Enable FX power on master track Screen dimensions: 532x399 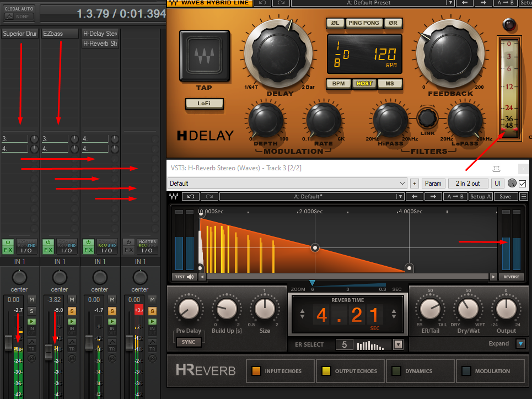pos(128,242)
